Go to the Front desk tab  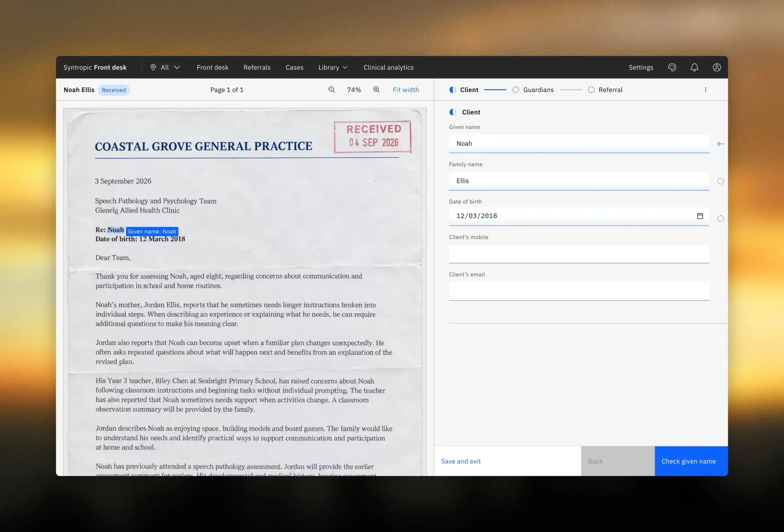coord(213,68)
